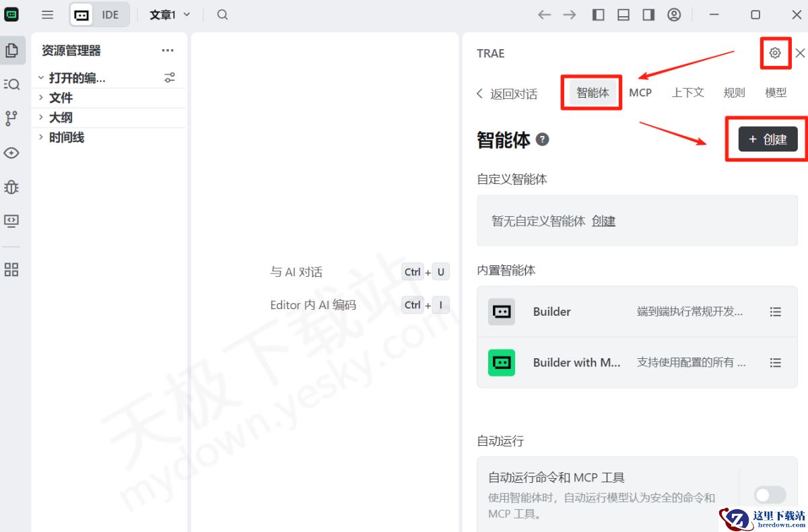
Task: Switch to the 规则 tab
Action: [x=734, y=93]
